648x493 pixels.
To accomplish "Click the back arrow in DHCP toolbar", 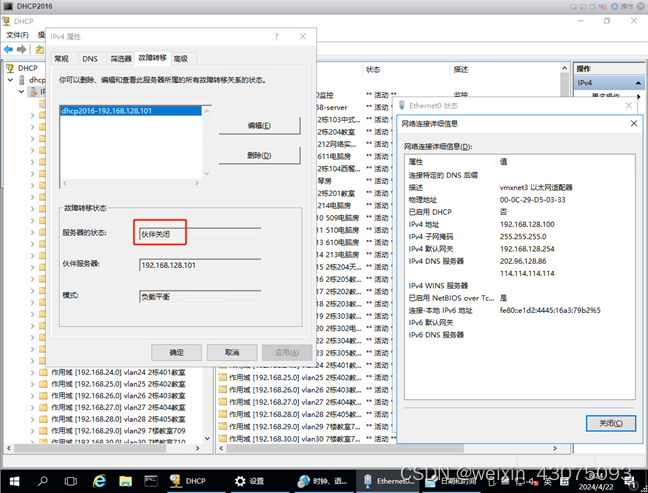I will coord(9,48).
